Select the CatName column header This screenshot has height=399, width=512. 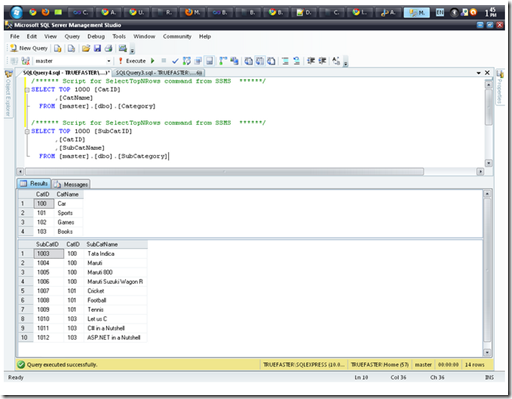[68, 194]
